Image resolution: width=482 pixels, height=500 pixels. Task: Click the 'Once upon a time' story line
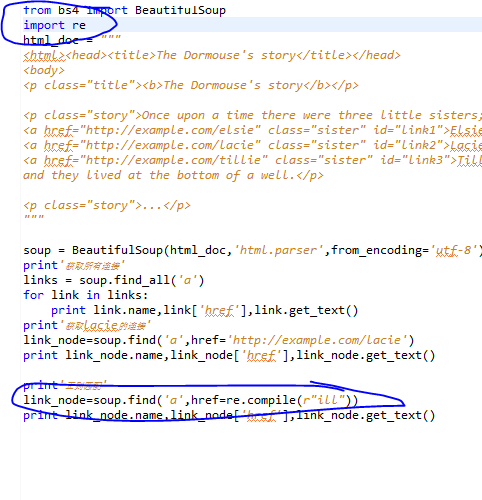pos(253,115)
